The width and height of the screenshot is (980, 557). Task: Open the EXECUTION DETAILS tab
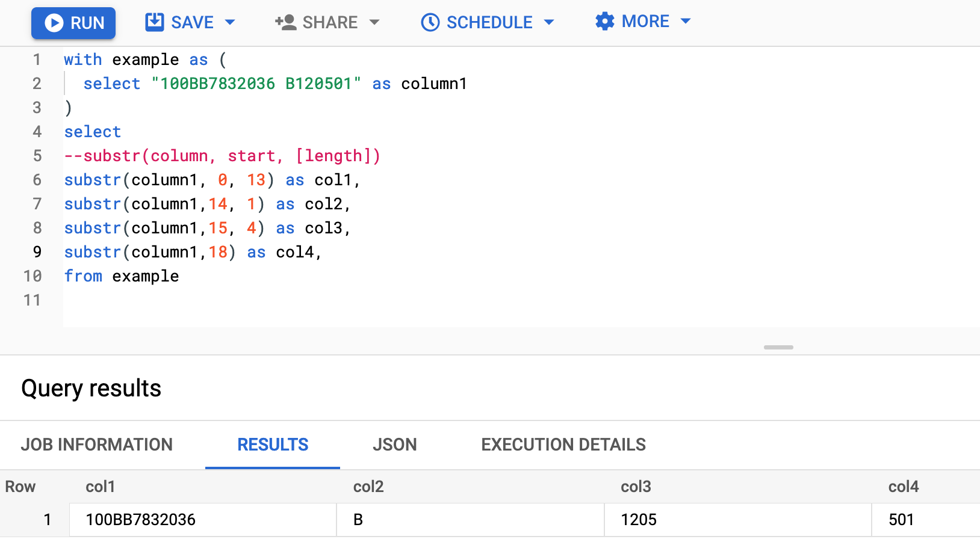click(563, 445)
